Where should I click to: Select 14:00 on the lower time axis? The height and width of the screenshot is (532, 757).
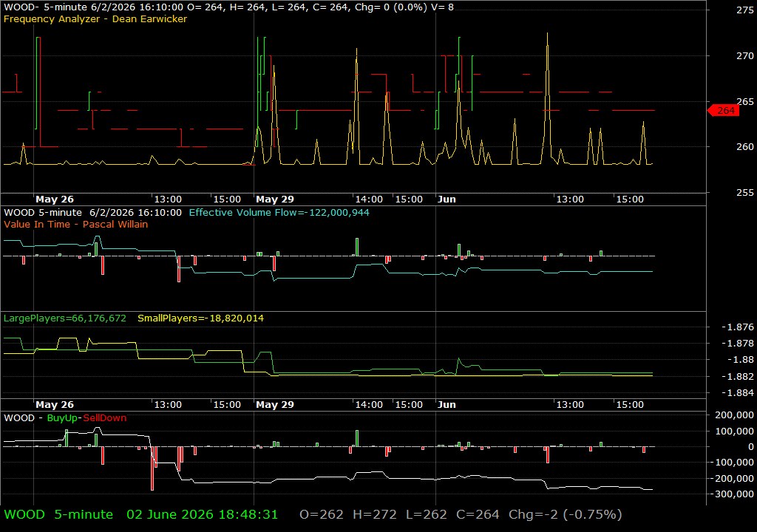click(x=369, y=405)
